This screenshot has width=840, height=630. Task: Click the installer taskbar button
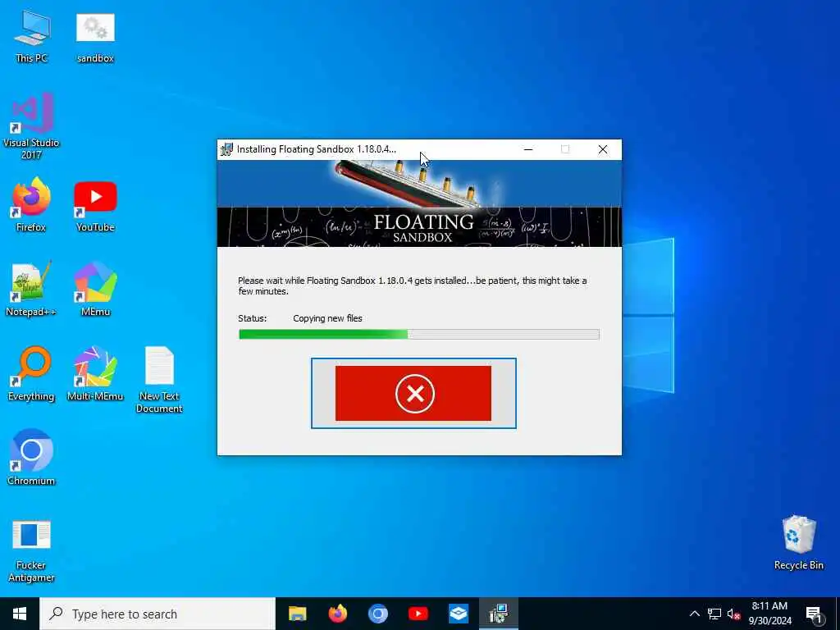[x=499, y=614]
